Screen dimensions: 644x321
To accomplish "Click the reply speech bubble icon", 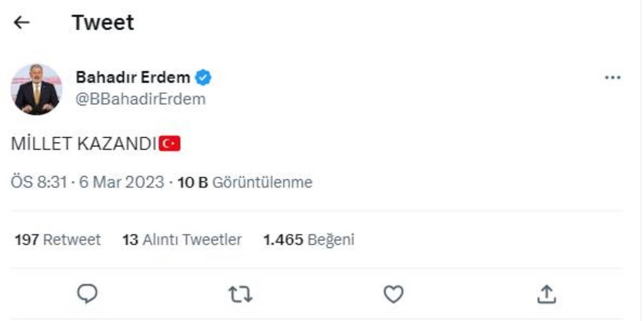I will tap(88, 294).
